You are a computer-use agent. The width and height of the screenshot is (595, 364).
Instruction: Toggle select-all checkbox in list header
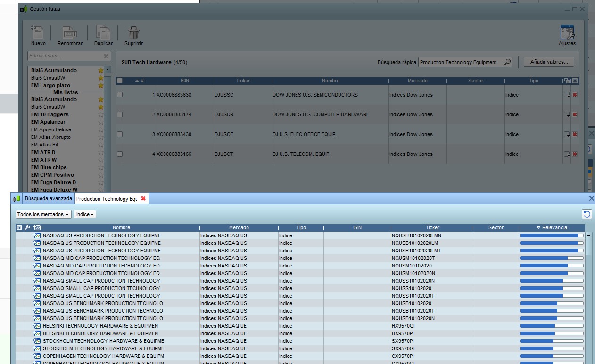pos(120,81)
